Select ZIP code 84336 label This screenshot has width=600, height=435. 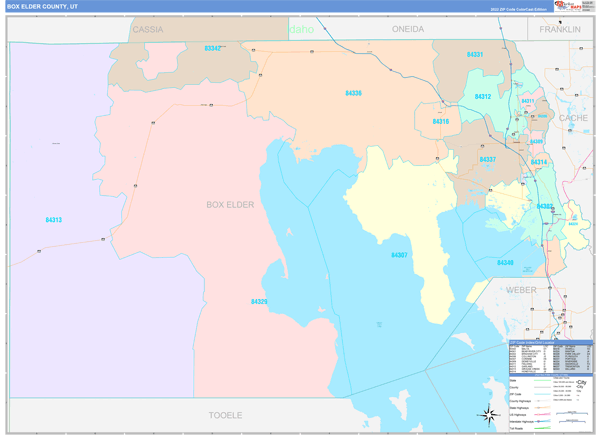pyautogui.click(x=353, y=93)
